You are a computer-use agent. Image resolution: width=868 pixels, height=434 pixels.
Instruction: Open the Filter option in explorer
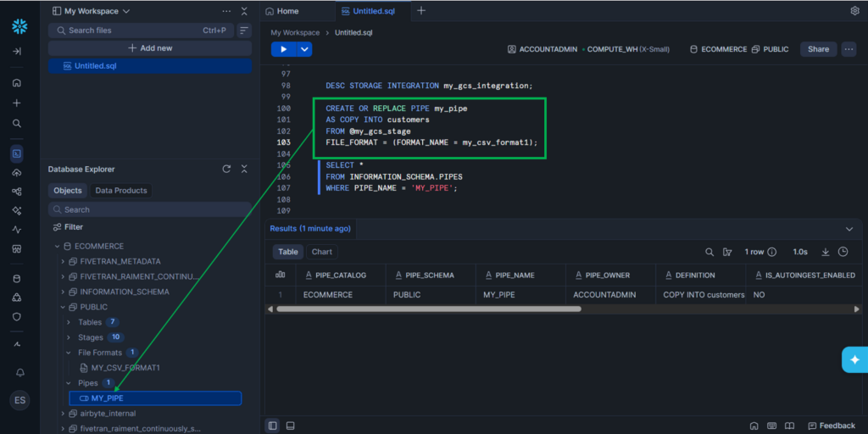[x=68, y=227]
